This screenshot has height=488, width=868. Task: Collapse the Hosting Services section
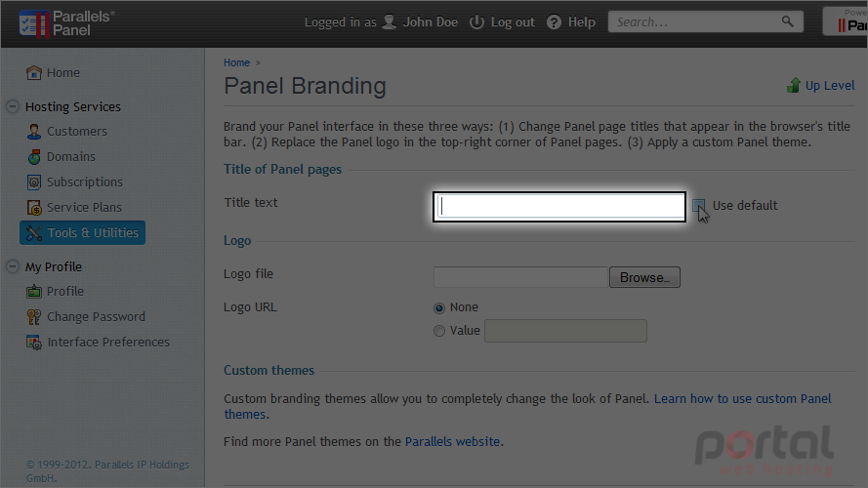click(12, 106)
